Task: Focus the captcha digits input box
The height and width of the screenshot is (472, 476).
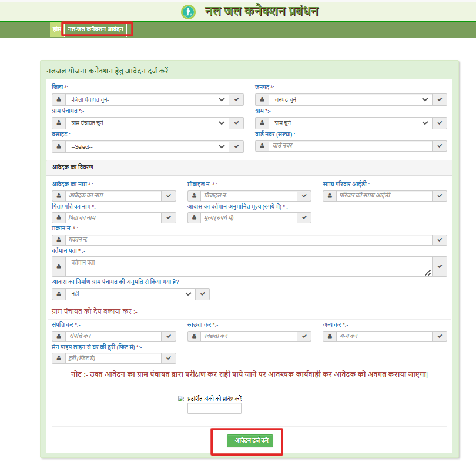Action: coord(214,408)
